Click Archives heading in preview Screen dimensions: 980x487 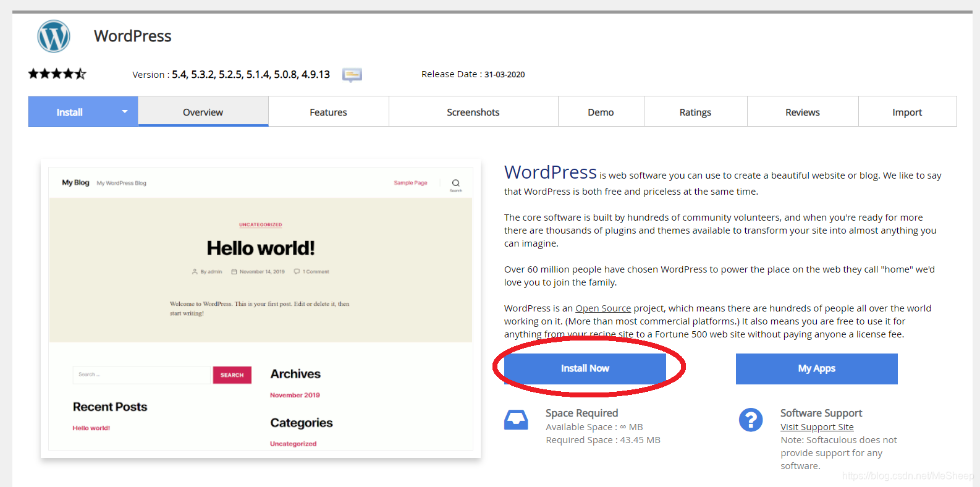[x=295, y=374]
